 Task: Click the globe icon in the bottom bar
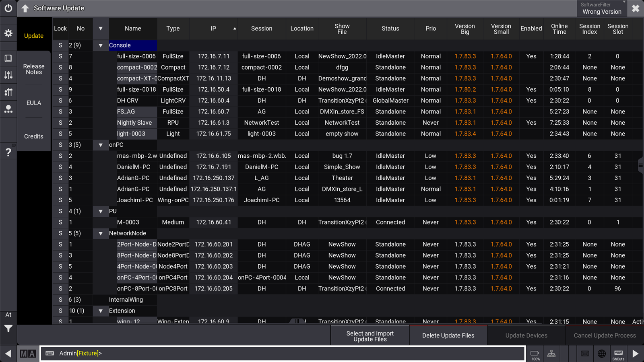pos(602,354)
